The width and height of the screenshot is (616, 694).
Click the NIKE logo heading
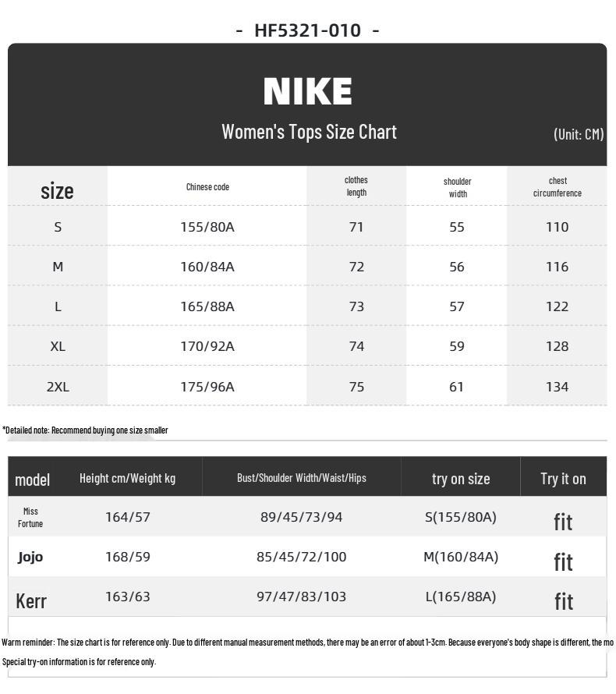tap(307, 91)
